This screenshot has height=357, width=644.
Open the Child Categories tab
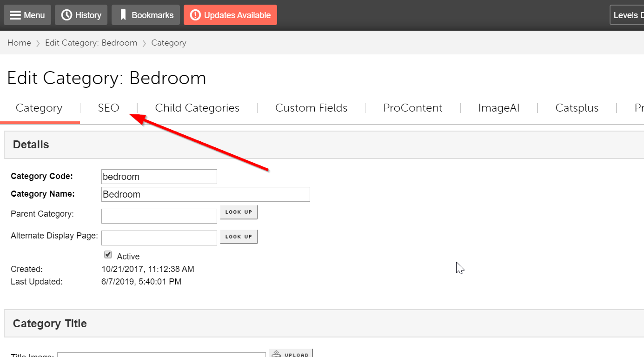tap(197, 108)
